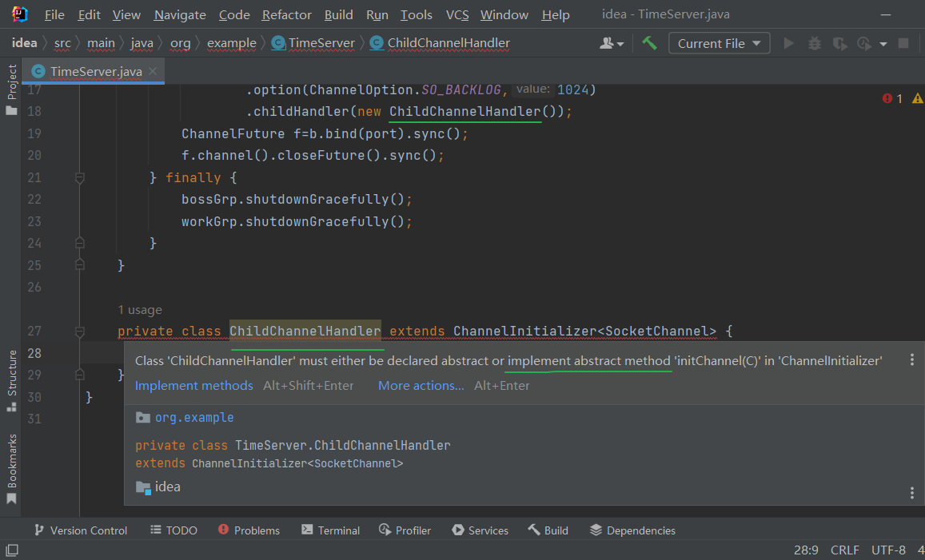Click the java breadcrumb
This screenshot has width=925, height=560.
point(142,43)
